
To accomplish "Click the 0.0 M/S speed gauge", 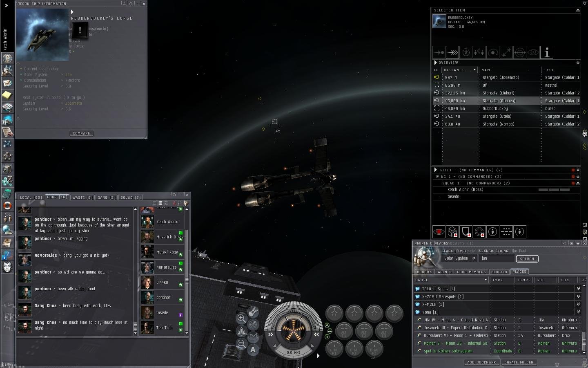I will (294, 352).
